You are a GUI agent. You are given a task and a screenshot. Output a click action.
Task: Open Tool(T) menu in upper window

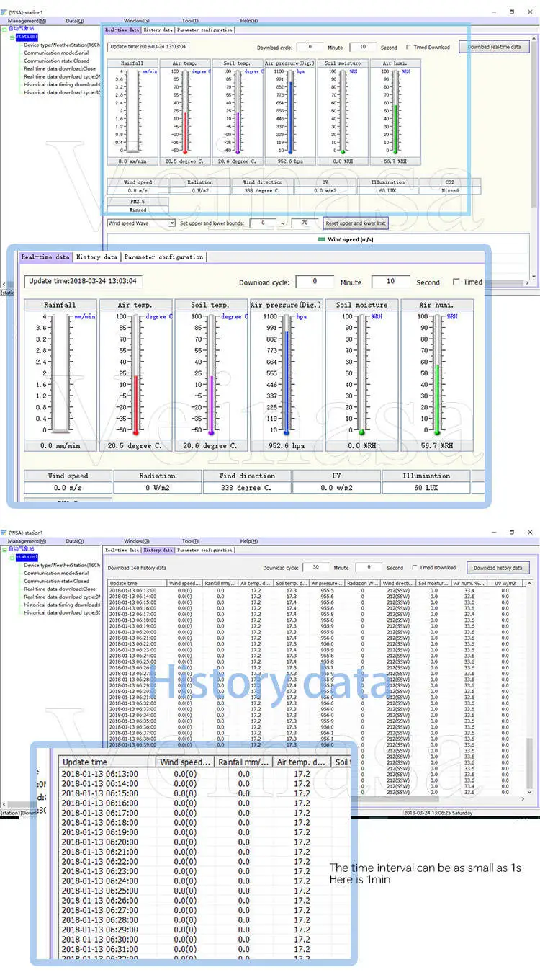click(190, 21)
